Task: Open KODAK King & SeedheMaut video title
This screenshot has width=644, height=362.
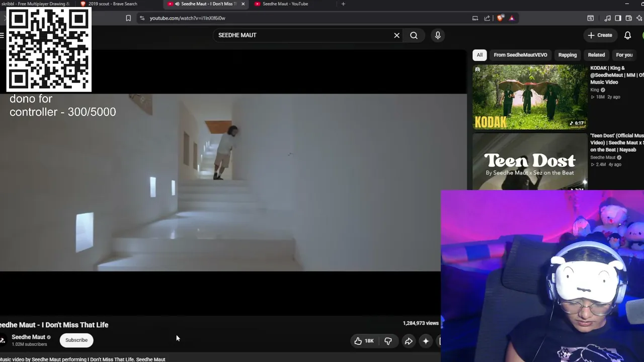Action: 617,75
